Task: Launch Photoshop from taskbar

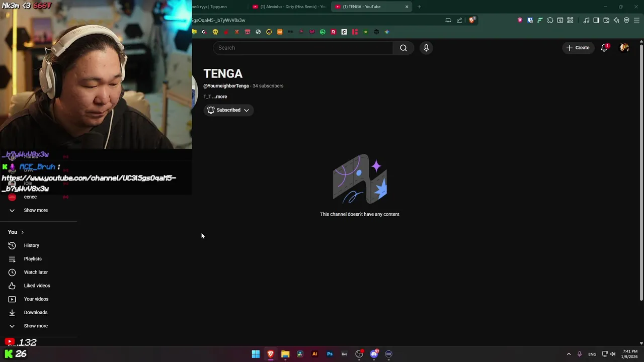Action: [330, 354]
